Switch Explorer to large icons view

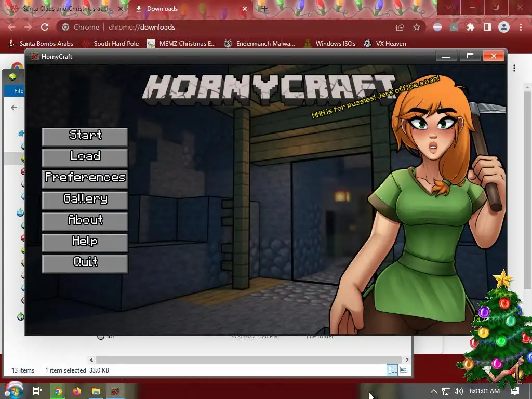(x=404, y=370)
